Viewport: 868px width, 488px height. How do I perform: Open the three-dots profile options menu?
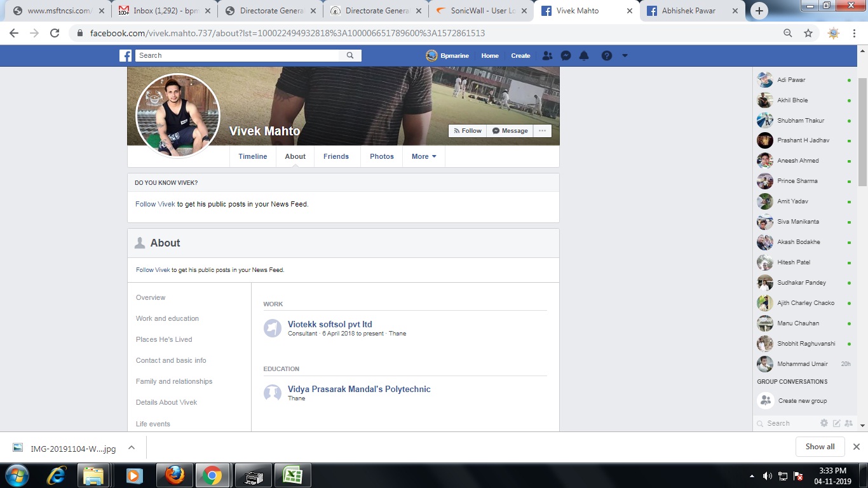tap(542, 131)
